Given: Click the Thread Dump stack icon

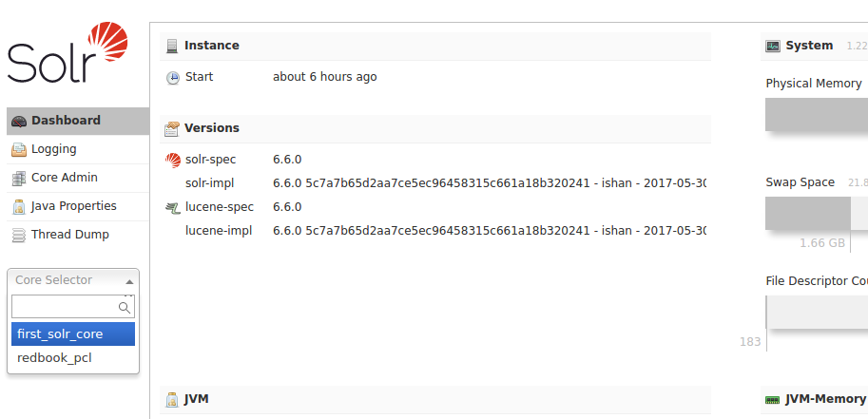Looking at the screenshot, I should point(19,236).
